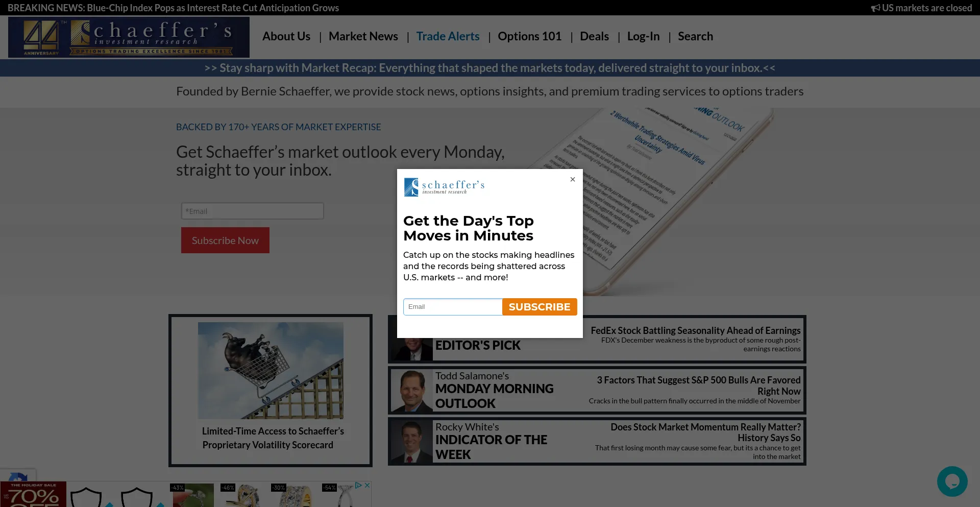Screen dimensions: 980x507
Task: Click Todd Salamone's portrait photo
Action: 411,391
